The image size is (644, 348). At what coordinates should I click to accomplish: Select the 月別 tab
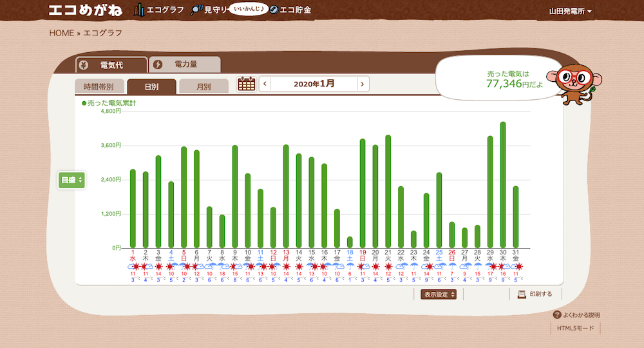pyautogui.click(x=204, y=87)
